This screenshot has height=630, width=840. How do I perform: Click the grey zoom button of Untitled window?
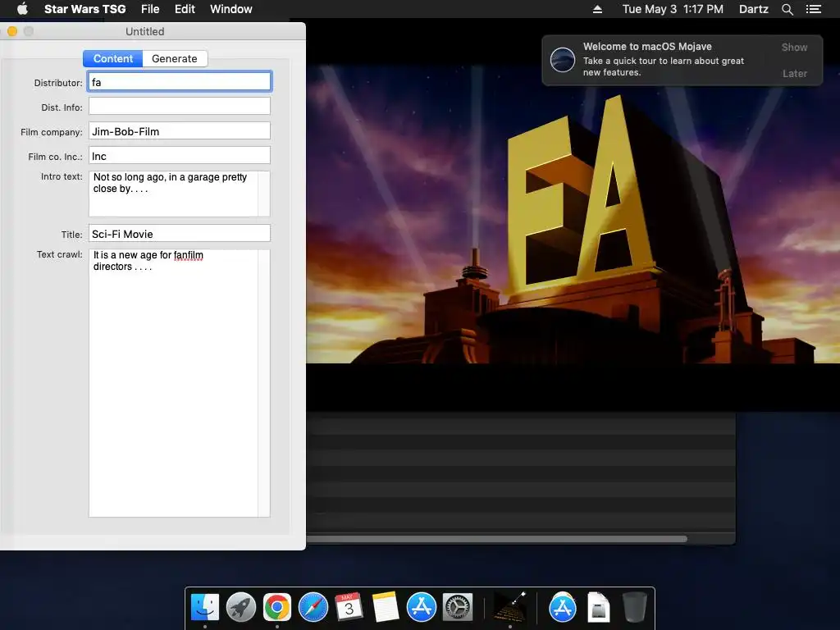(29, 32)
